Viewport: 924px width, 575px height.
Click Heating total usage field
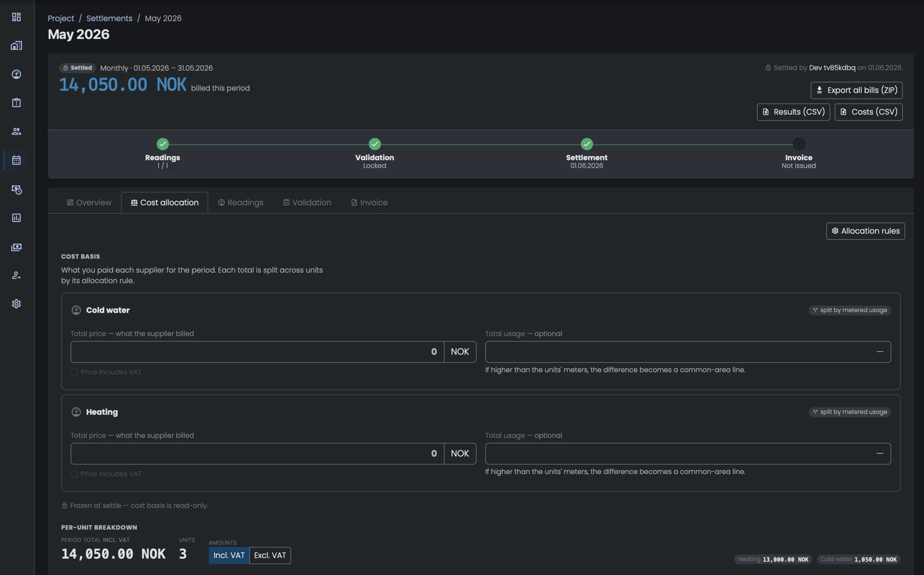[688, 453]
